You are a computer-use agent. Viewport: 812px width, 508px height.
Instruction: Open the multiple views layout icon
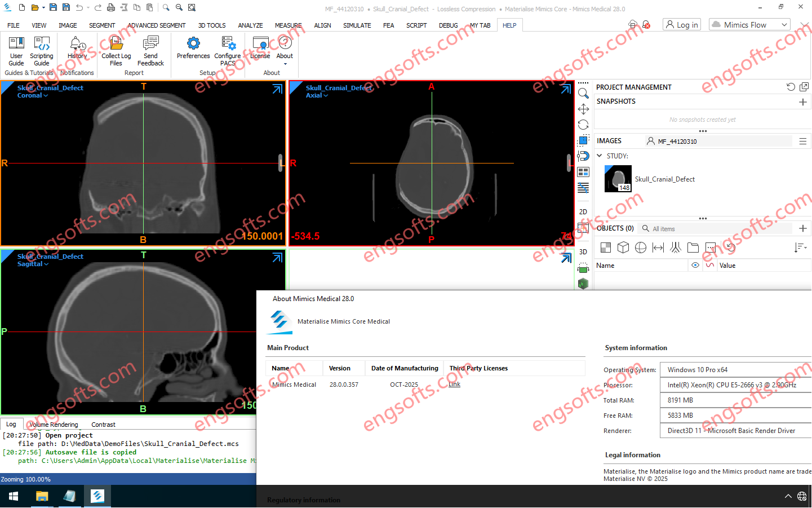[x=583, y=172]
